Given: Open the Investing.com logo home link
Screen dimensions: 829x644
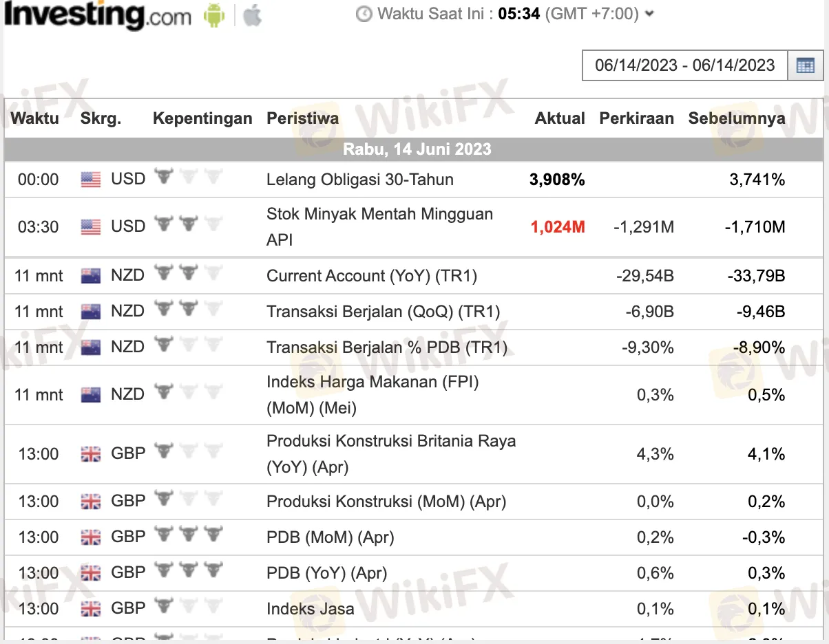Looking at the screenshot, I should point(98,15).
